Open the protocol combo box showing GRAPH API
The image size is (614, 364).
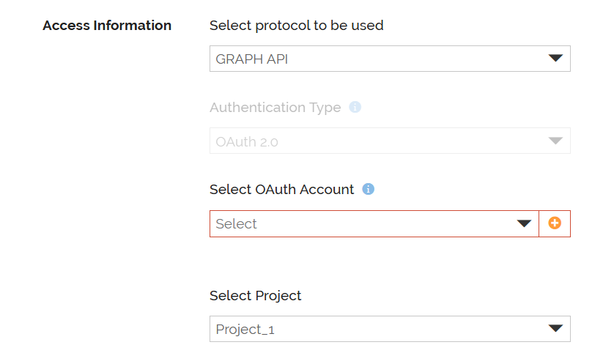pyautogui.click(x=390, y=59)
